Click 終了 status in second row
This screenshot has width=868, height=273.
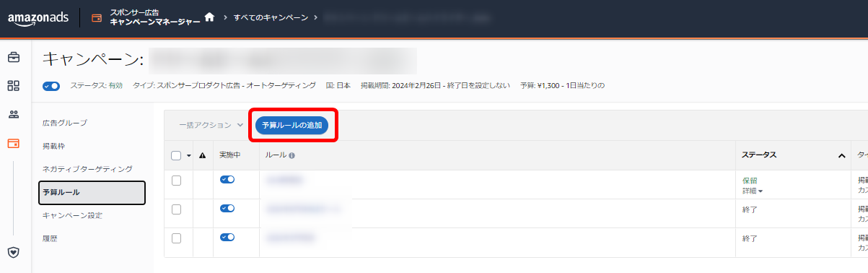pyautogui.click(x=750, y=209)
